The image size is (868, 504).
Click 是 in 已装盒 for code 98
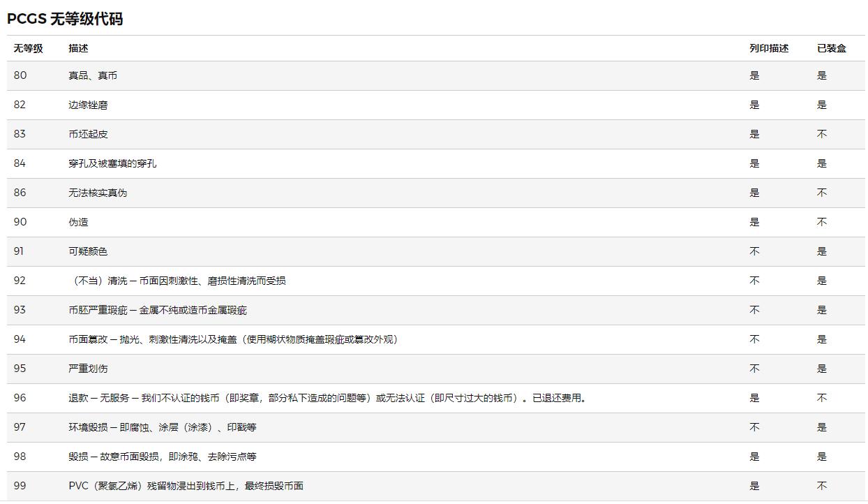pyautogui.click(x=821, y=457)
